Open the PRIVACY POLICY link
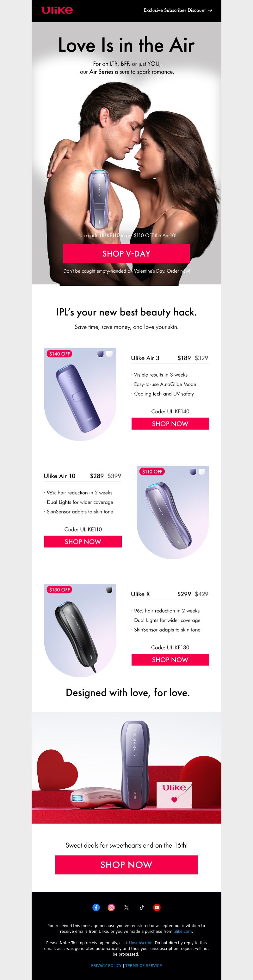Screen dimensions: 253x980 [x=106, y=965]
